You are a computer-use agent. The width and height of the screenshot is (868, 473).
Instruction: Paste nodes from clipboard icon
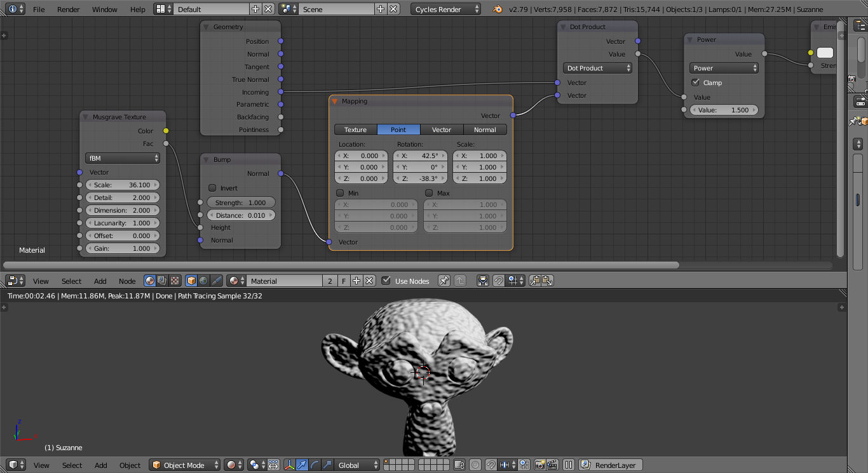(547, 281)
